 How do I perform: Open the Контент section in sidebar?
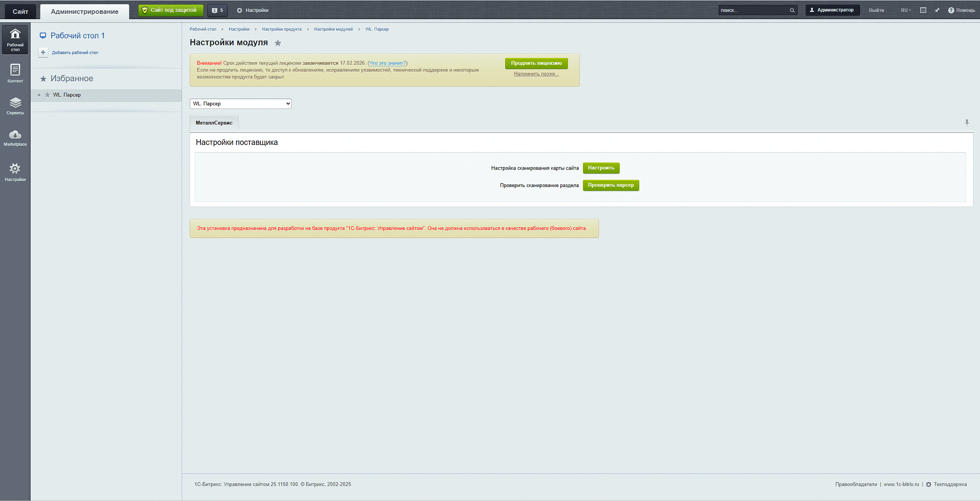(x=15, y=73)
